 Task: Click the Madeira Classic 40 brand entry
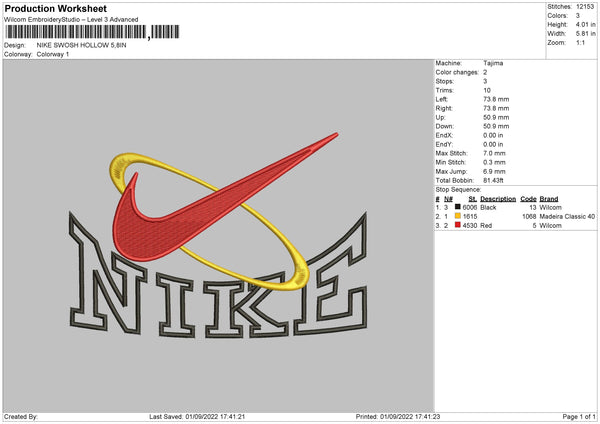[567, 217]
